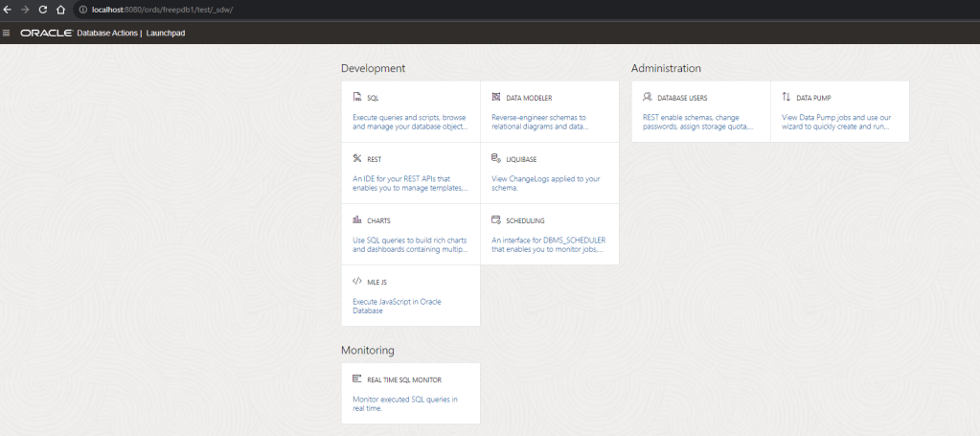This screenshot has width=980, height=436.
Task: Click the MLE JS code icon
Action: click(x=356, y=282)
